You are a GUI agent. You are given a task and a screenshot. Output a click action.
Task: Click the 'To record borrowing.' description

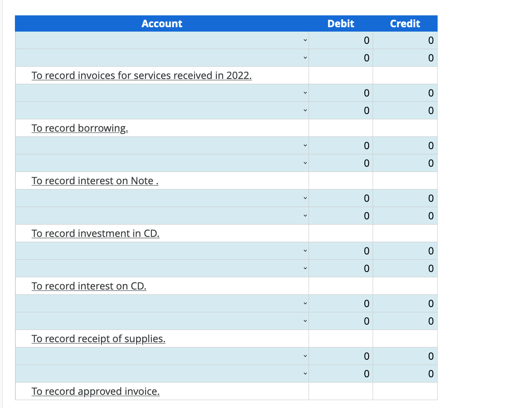tap(80, 128)
